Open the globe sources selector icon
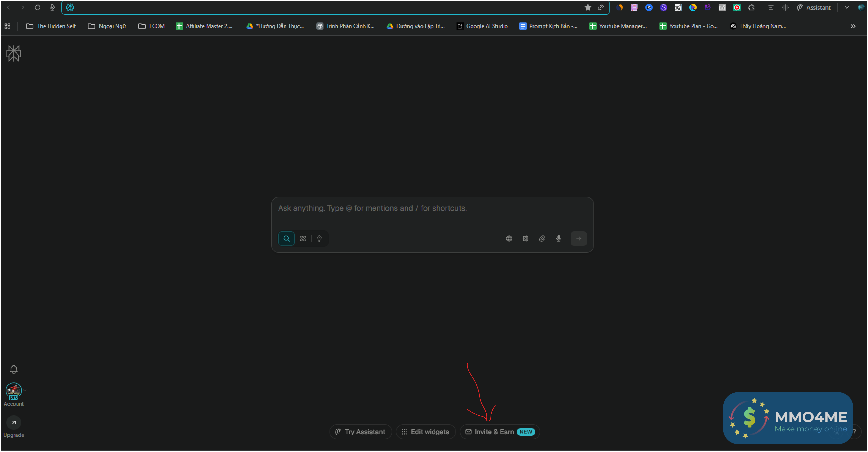868x452 pixels. [509, 239]
